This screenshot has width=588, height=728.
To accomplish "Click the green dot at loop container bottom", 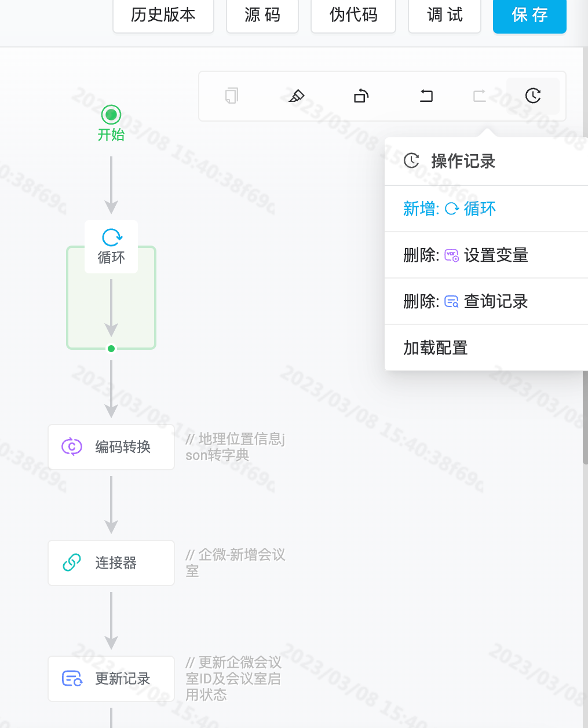I will tap(111, 349).
